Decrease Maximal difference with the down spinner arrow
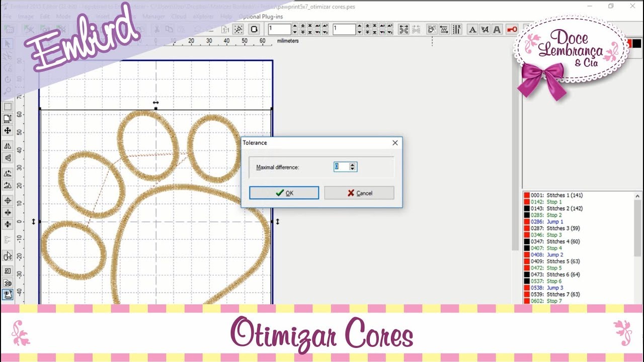The height and width of the screenshot is (362, 644). point(353,169)
